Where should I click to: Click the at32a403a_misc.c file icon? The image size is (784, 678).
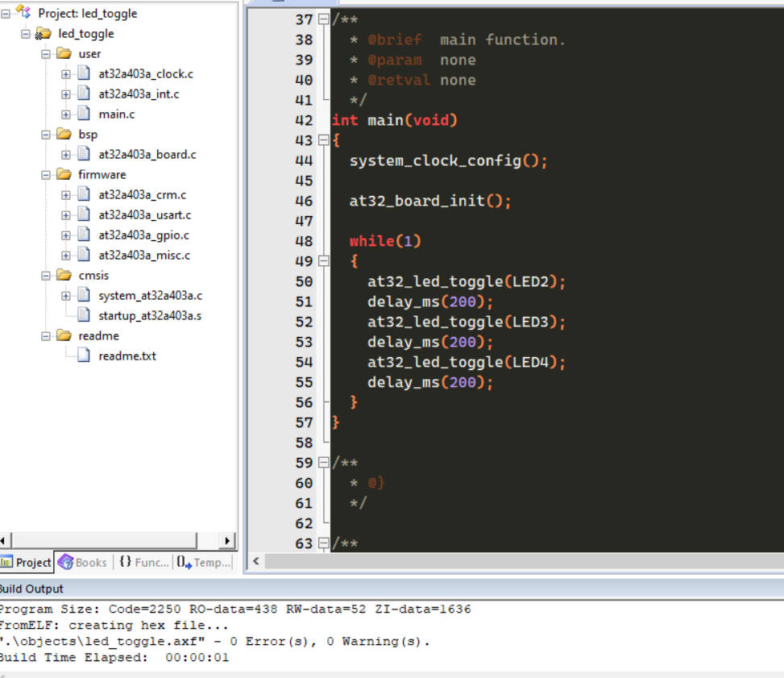(x=84, y=254)
